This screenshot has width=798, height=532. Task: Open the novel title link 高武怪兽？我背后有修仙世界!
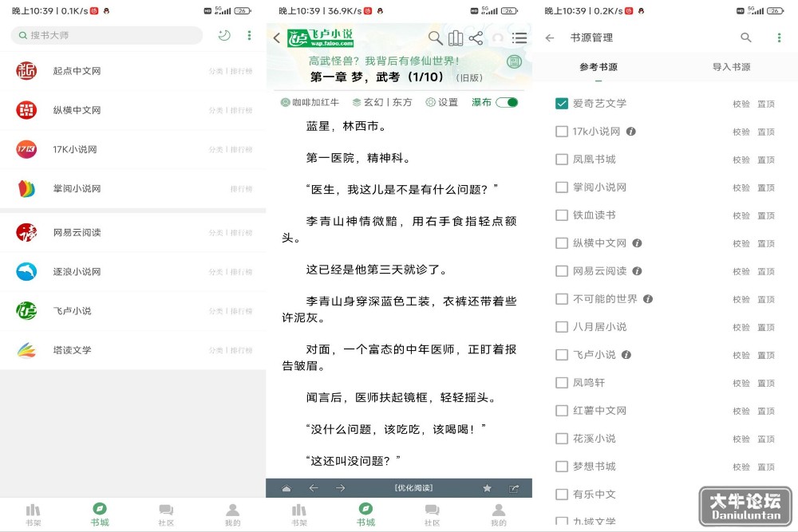[385, 61]
